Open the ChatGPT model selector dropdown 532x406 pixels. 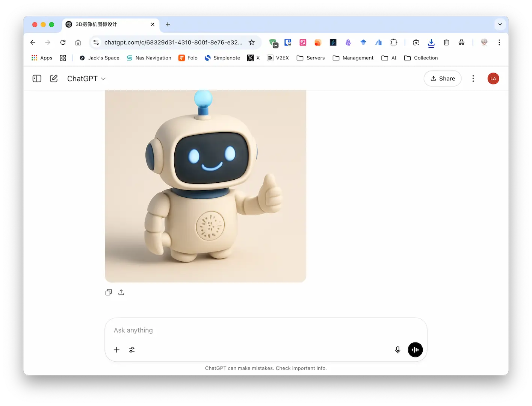[x=86, y=79]
